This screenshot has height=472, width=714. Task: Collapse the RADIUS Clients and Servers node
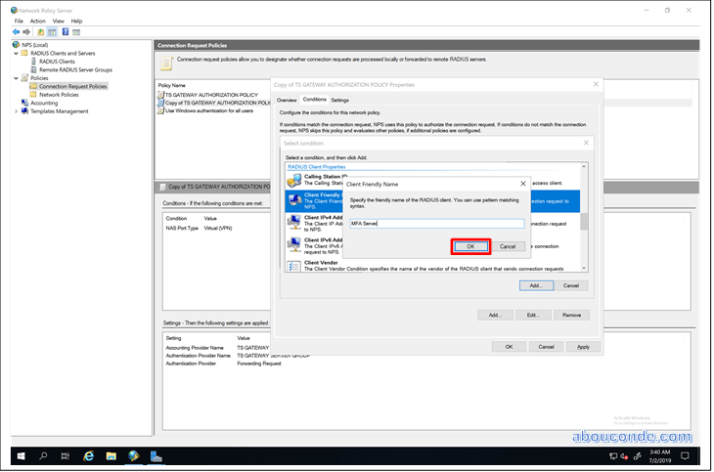[16, 53]
